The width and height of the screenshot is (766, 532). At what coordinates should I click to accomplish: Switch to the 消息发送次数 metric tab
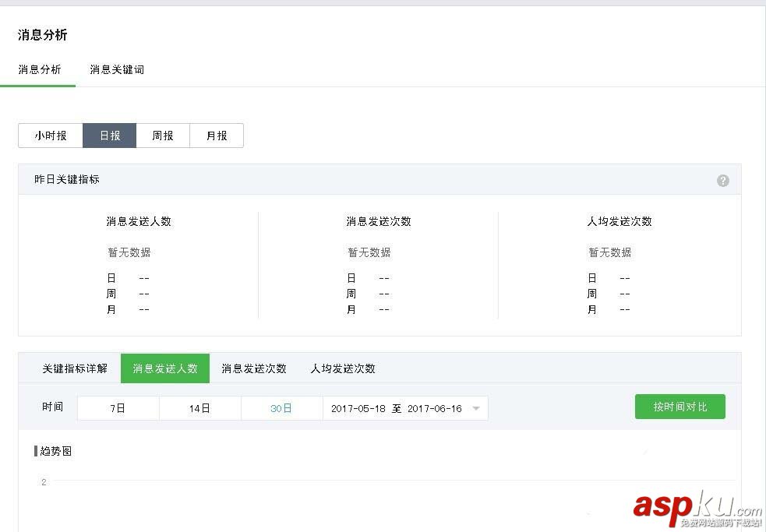(253, 368)
